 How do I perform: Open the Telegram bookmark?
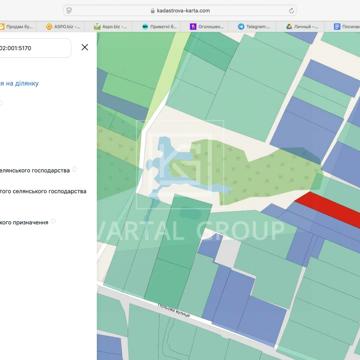click(x=254, y=27)
